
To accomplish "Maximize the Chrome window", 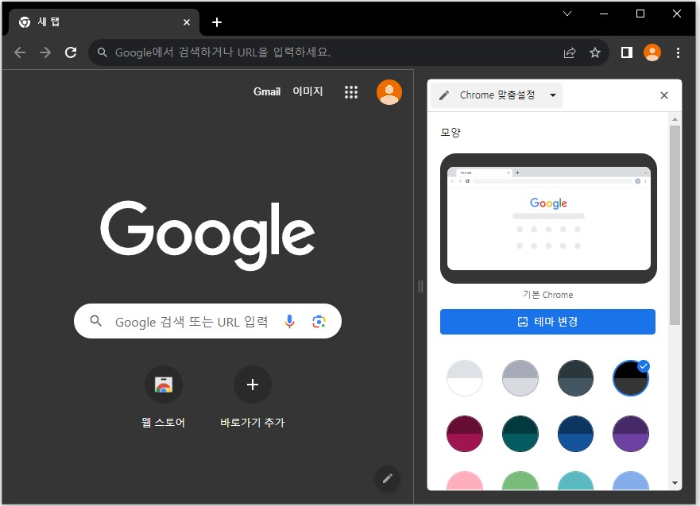I will [640, 14].
